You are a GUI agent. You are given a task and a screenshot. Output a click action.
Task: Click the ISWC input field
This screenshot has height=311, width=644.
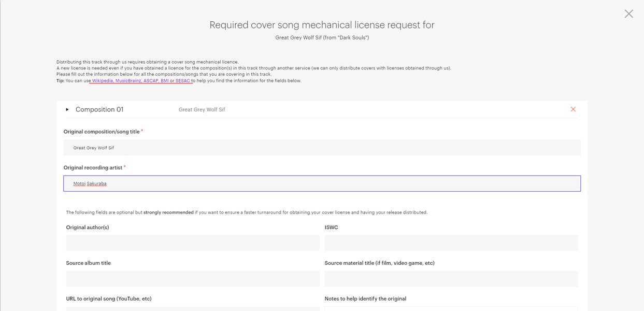[451, 243]
